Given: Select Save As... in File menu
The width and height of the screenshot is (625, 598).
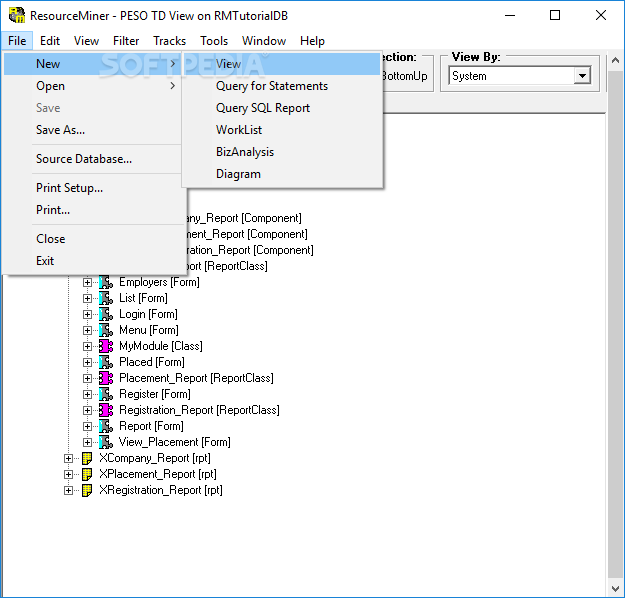Looking at the screenshot, I should click(x=92, y=130).
